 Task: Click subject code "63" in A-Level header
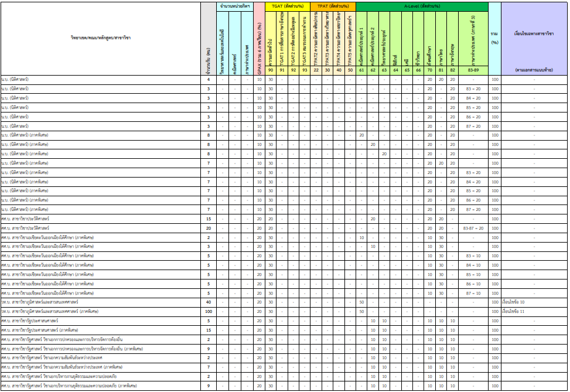coord(384,70)
